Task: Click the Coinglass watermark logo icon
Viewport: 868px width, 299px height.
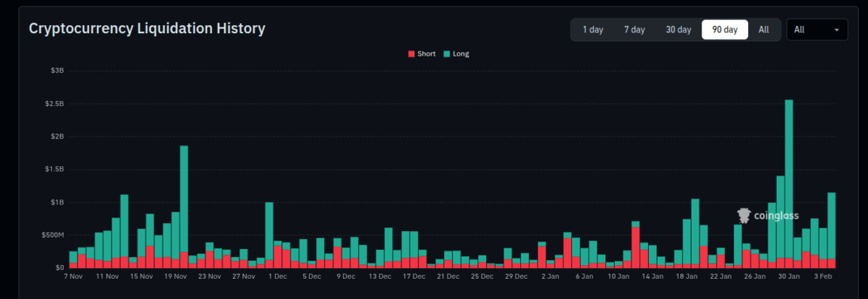Action: 744,215
